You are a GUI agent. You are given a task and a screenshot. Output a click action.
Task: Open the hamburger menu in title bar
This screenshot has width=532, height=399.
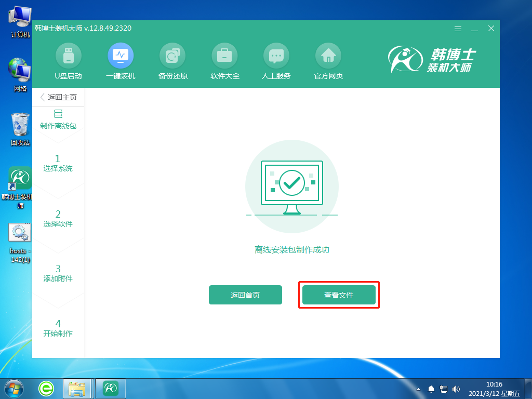pyautogui.click(x=458, y=29)
